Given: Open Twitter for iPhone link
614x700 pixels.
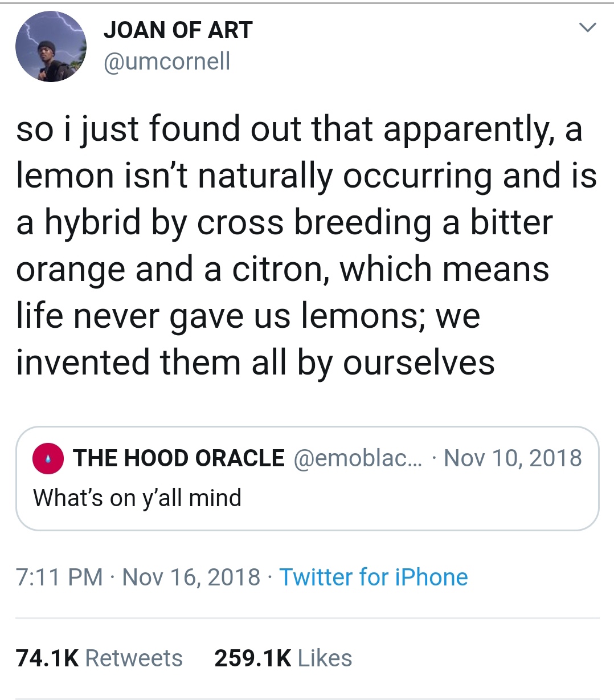Looking at the screenshot, I should pyautogui.click(x=373, y=577).
